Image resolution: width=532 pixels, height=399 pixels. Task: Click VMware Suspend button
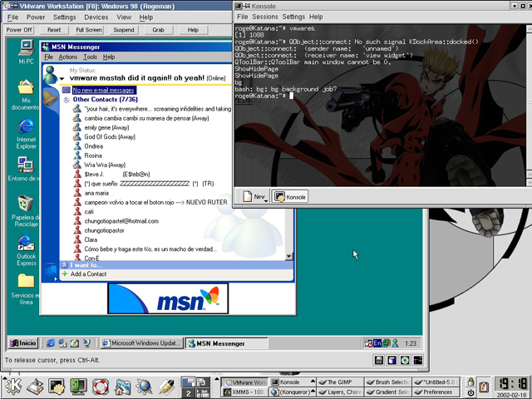point(124,30)
